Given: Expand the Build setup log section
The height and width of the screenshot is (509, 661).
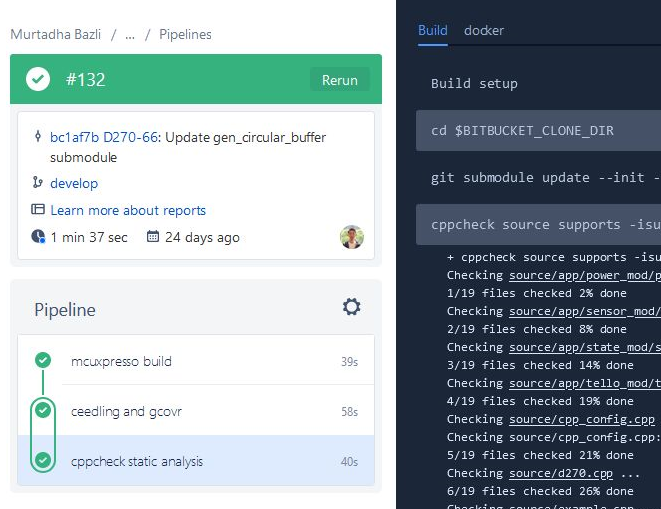Looking at the screenshot, I should tap(474, 83).
